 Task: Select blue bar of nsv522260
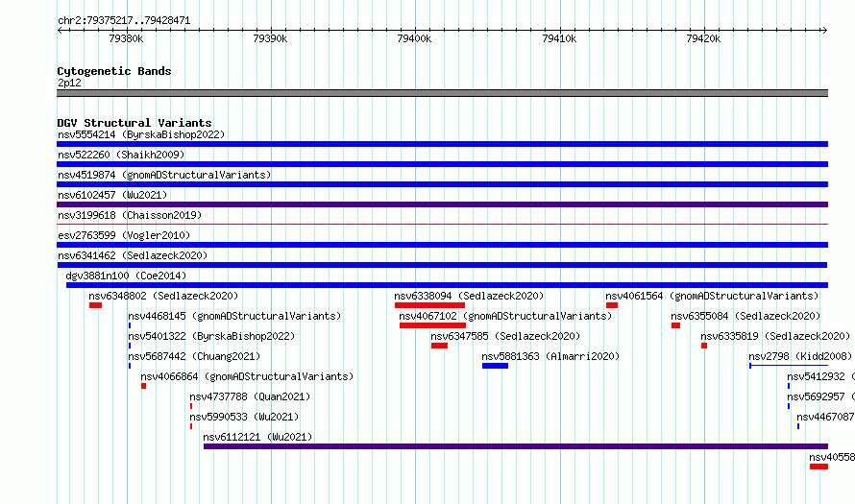(442, 164)
